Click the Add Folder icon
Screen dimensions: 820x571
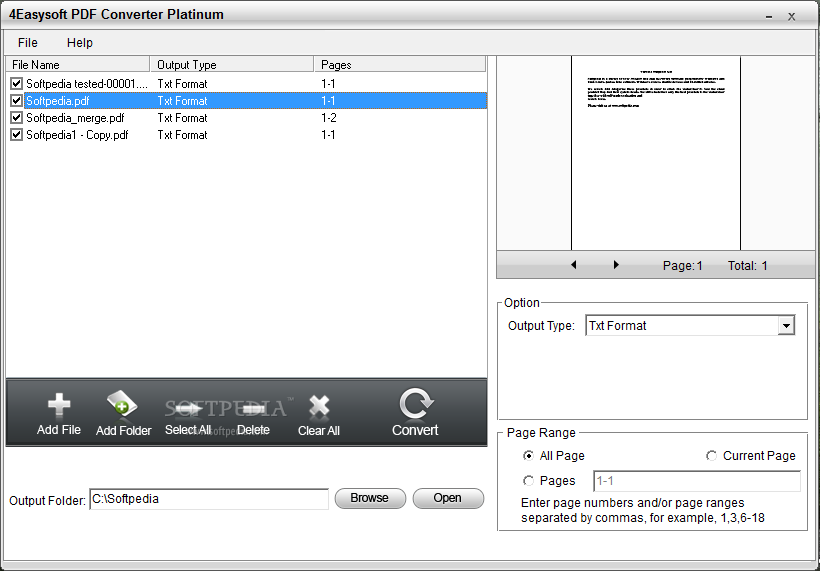pyautogui.click(x=122, y=406)
